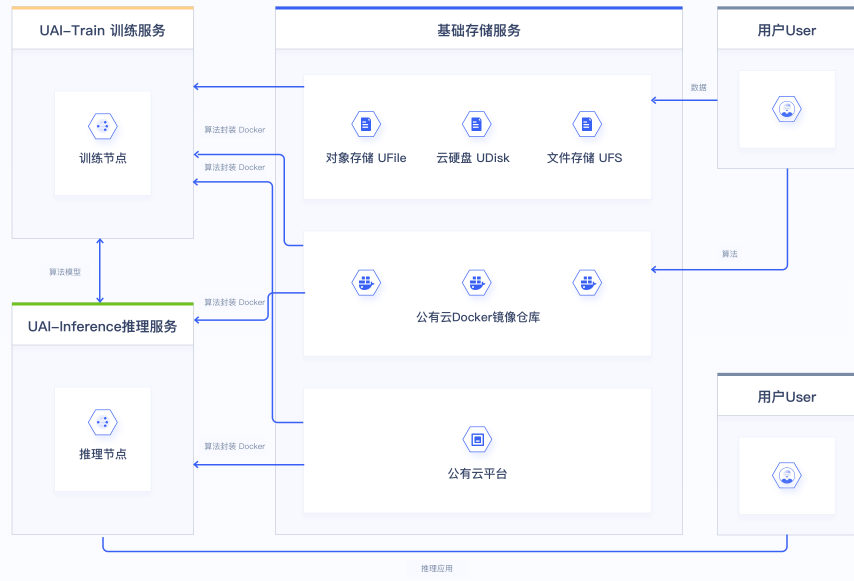Select the 文件存储 UFS document icon

[587, 125]
